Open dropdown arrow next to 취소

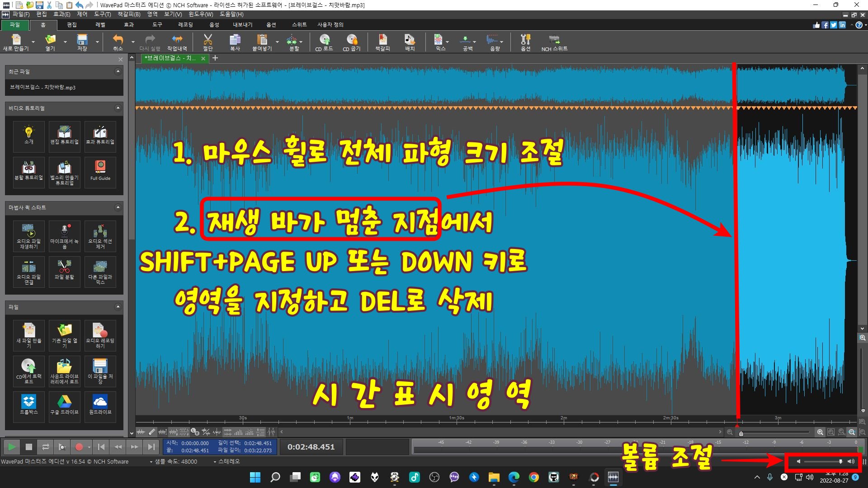[x=133, y=42]
